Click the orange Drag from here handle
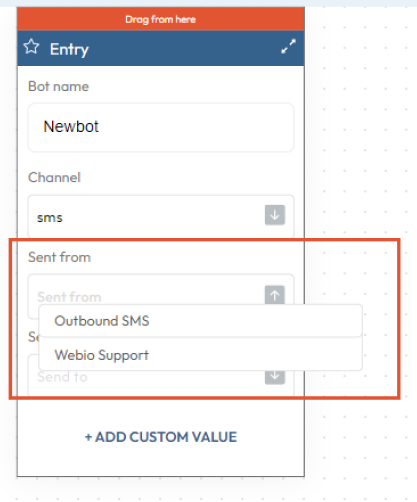Viewport: 417px width, 502px height. [x=161, y=19]
